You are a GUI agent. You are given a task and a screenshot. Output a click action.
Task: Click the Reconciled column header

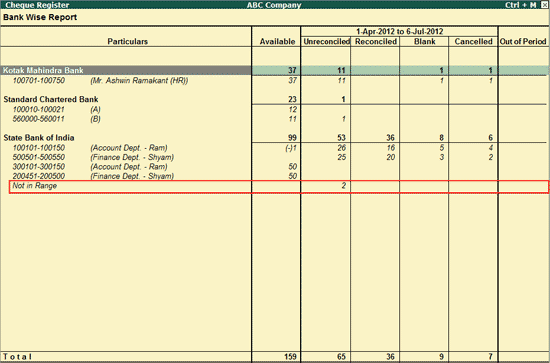point(376,41)
